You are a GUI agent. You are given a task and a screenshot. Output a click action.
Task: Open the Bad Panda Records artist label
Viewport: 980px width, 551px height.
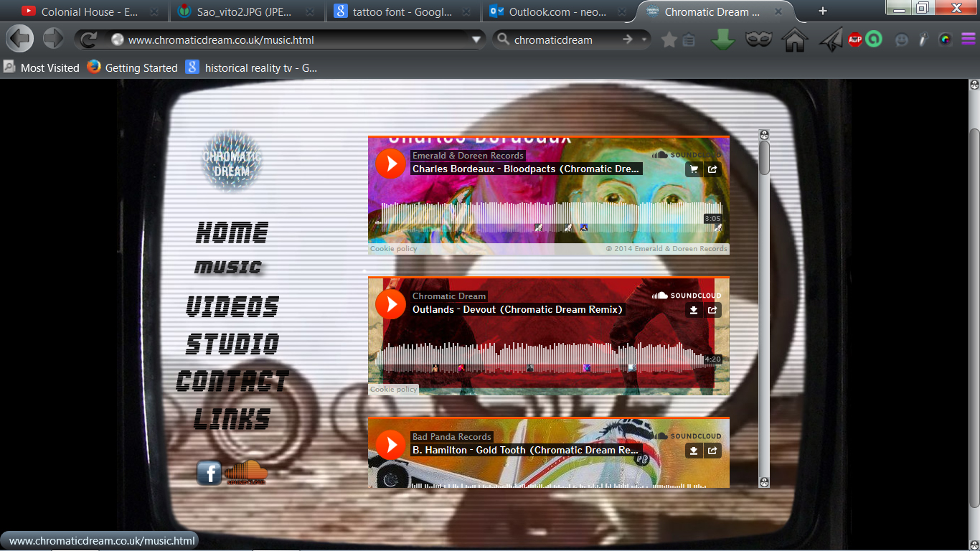(x=452, y=437)
